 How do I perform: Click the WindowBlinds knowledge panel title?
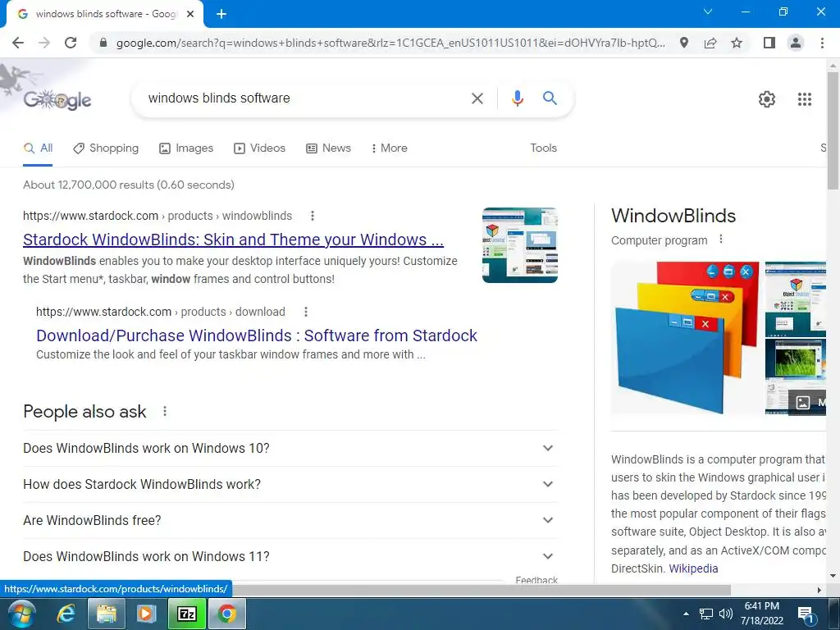pos(673,216)
